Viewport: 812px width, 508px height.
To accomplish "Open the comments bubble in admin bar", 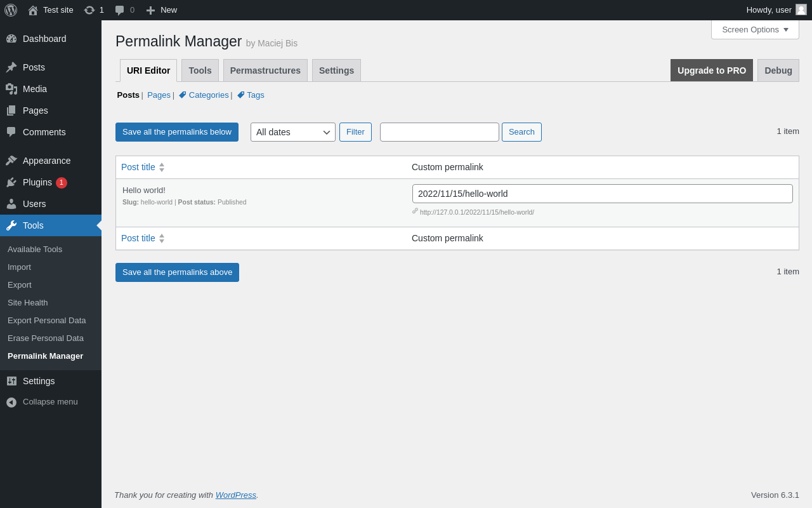I will 120,10.
